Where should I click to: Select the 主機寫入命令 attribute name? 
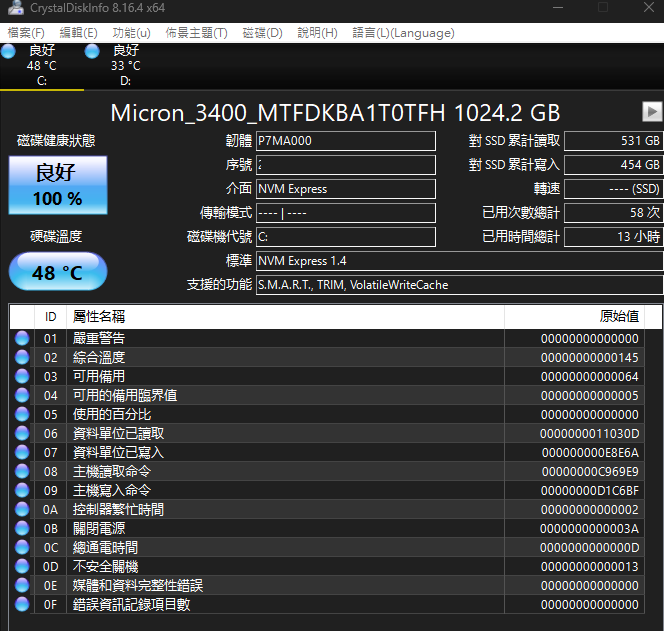[x=112, y=490]
